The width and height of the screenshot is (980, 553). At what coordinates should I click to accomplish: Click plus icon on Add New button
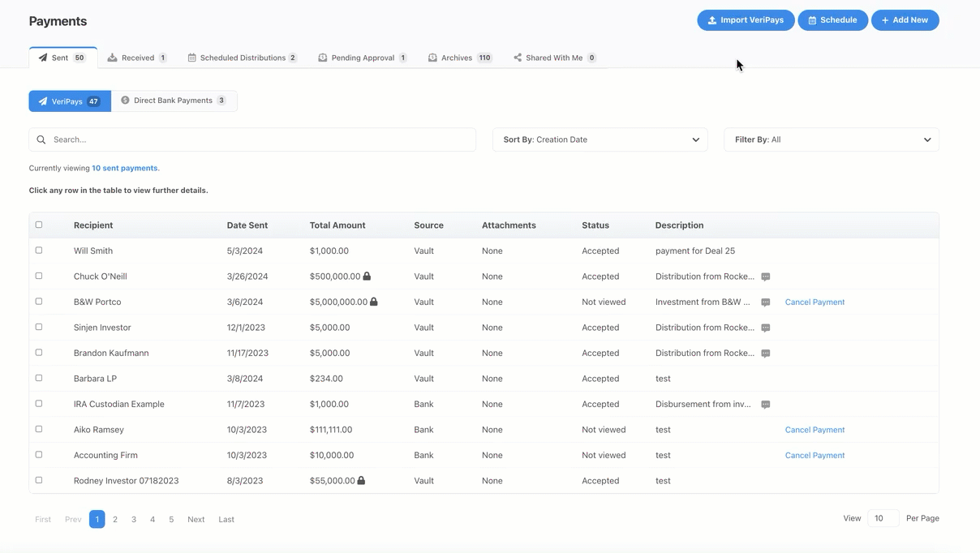pyautogui.click(x=885, y=20)
